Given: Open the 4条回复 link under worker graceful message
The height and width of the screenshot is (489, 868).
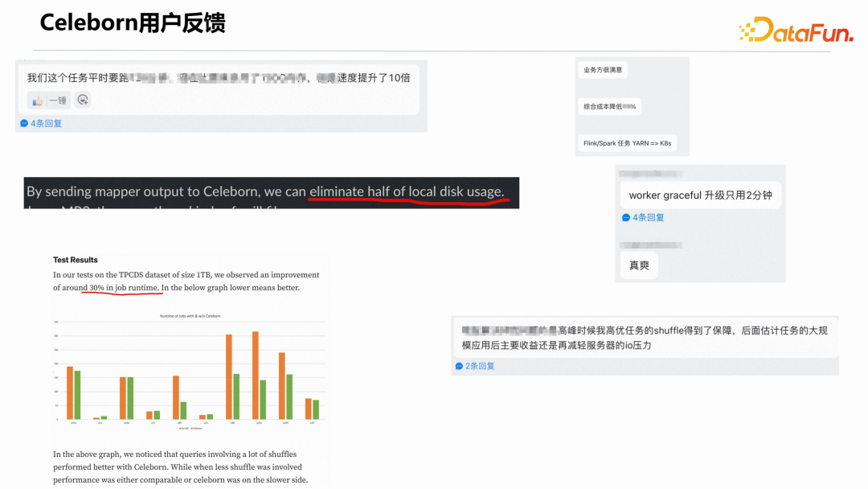Looking at the screenshot, I should click(x=649, y=218).
